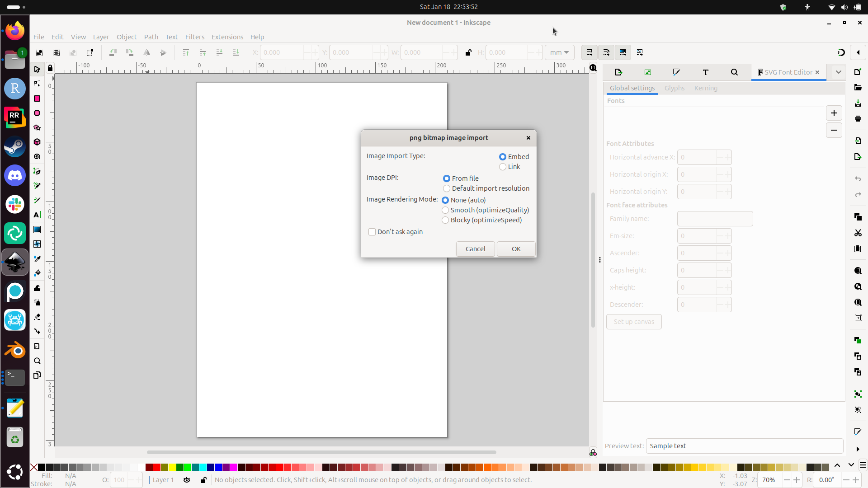Select the Node edit tool
This screenshot has height=488, width=868.
point(37,84)
